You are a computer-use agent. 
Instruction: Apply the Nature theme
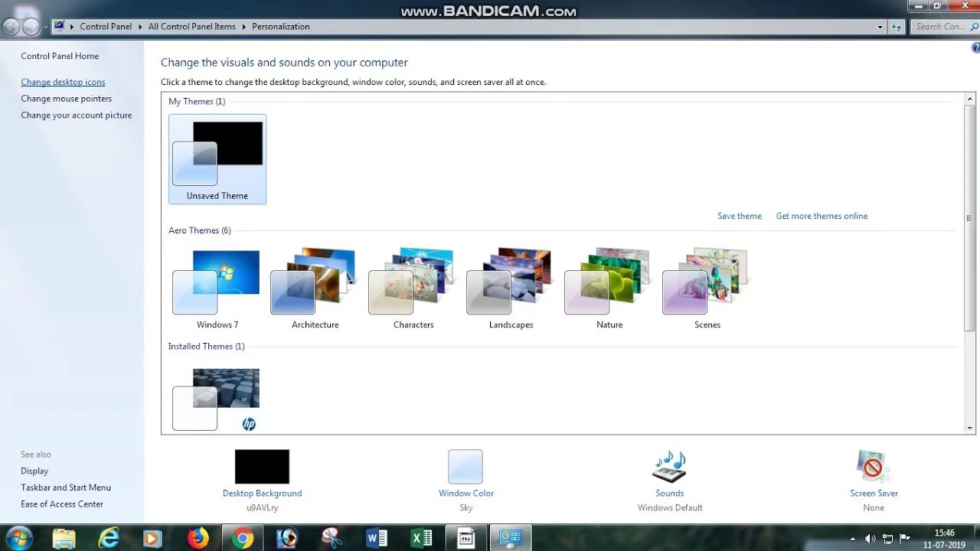coord(609,288)
